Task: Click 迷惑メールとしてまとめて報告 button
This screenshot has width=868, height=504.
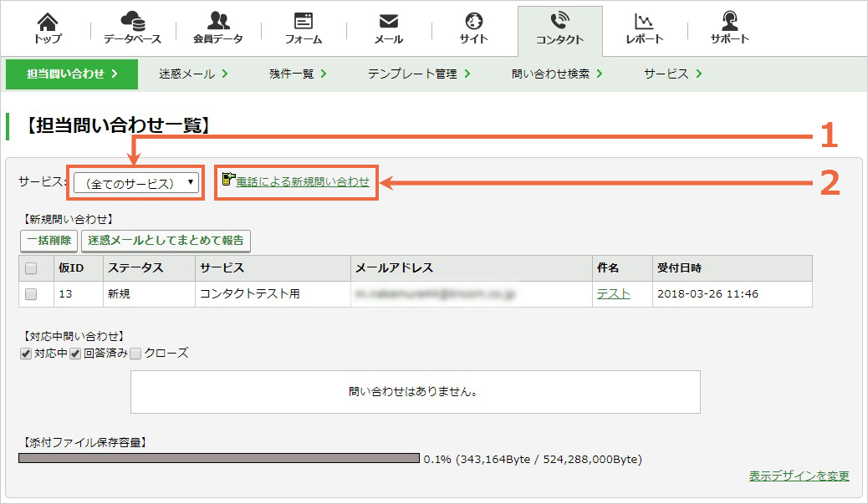Action: click(166, 241)
